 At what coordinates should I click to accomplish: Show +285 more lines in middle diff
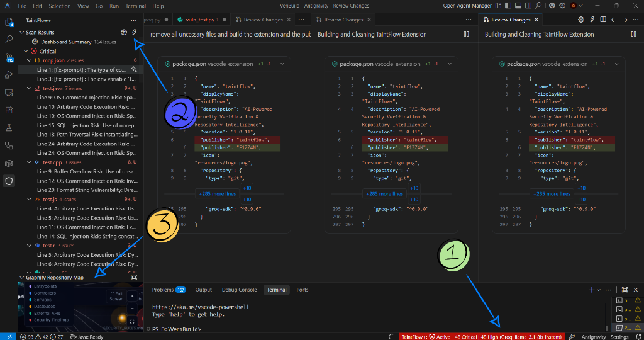click(x=384, y=194)
